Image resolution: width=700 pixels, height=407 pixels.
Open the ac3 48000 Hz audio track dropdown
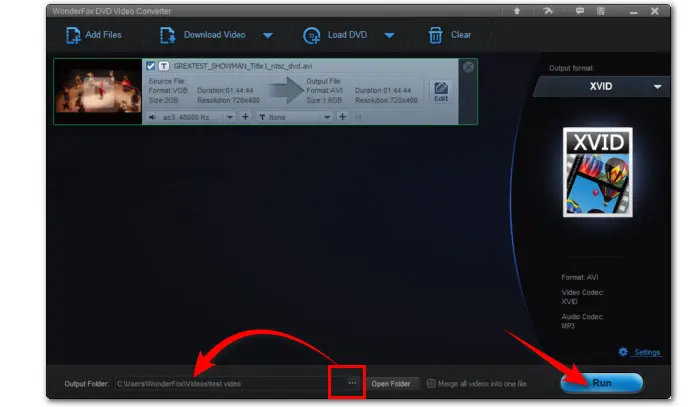click(x=229, y=117)
